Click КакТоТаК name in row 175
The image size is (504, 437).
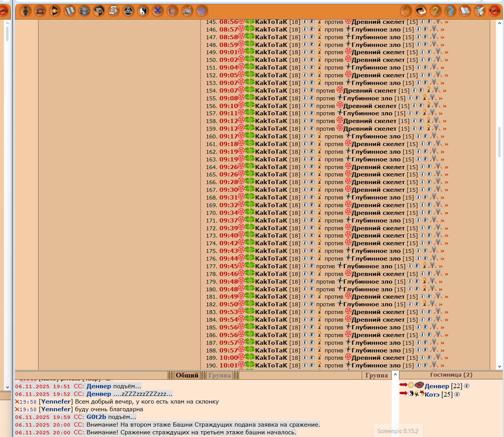pos(271,251)
